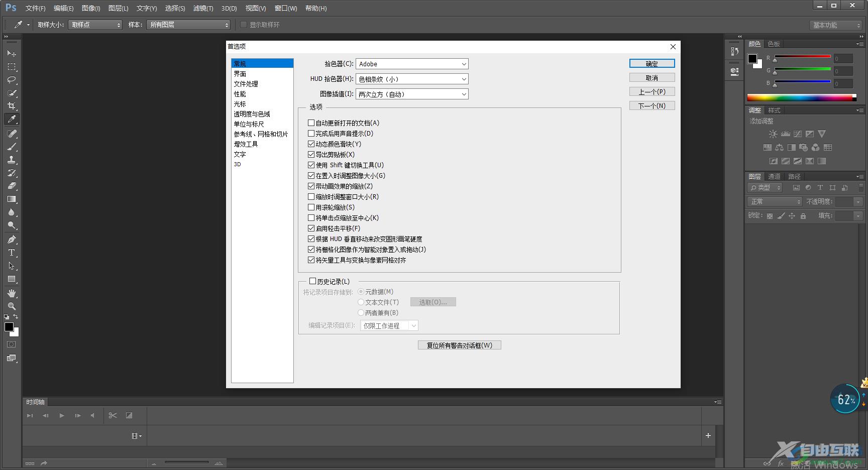Open the 窗口 menu
This screenshot has height=470, width=868.
(286, 8)
